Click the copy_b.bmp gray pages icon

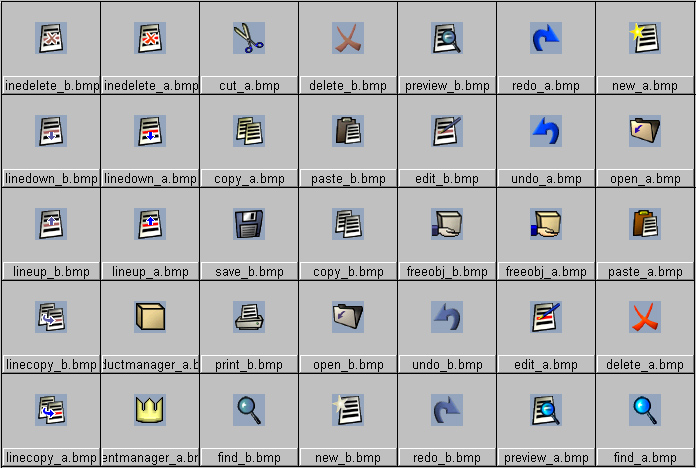(348, 224)
